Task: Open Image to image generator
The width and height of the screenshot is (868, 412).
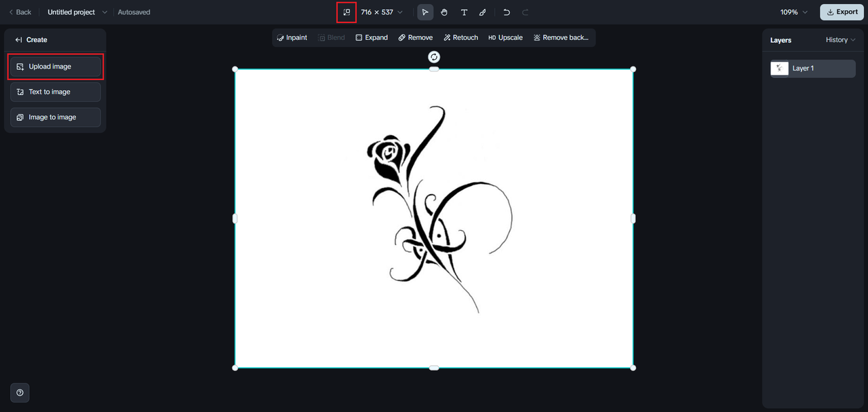Action: pyautogui.click(x=56, y=117)
